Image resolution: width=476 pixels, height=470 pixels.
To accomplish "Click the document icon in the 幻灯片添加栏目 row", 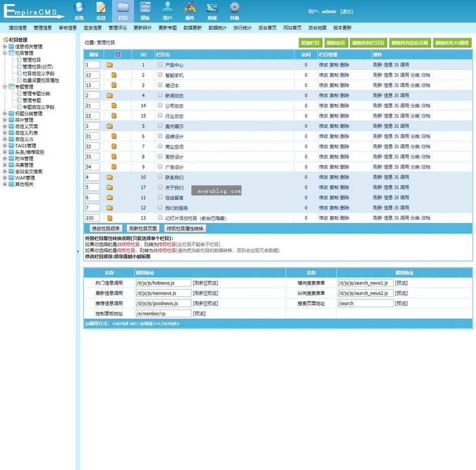I will 110,218.
